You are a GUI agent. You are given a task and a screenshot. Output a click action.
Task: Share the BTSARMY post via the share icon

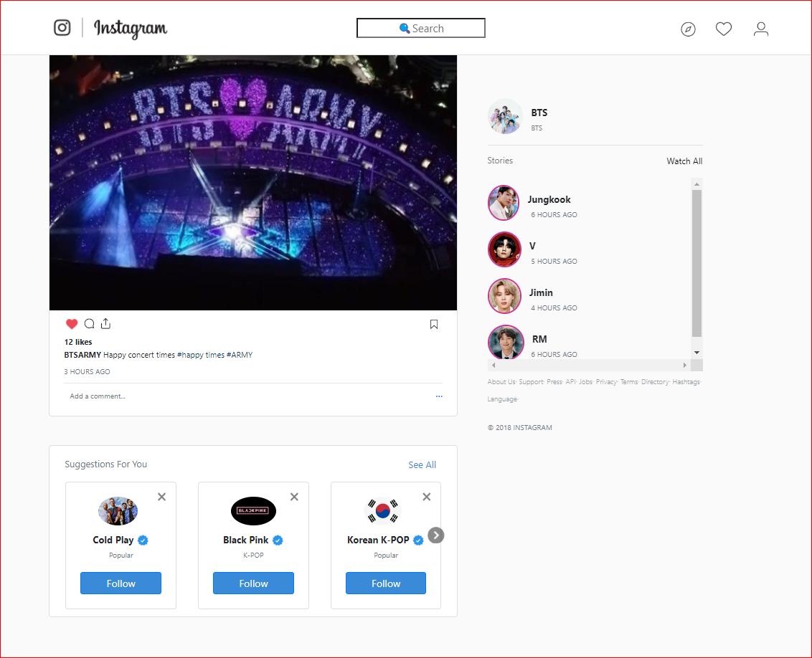105,323
